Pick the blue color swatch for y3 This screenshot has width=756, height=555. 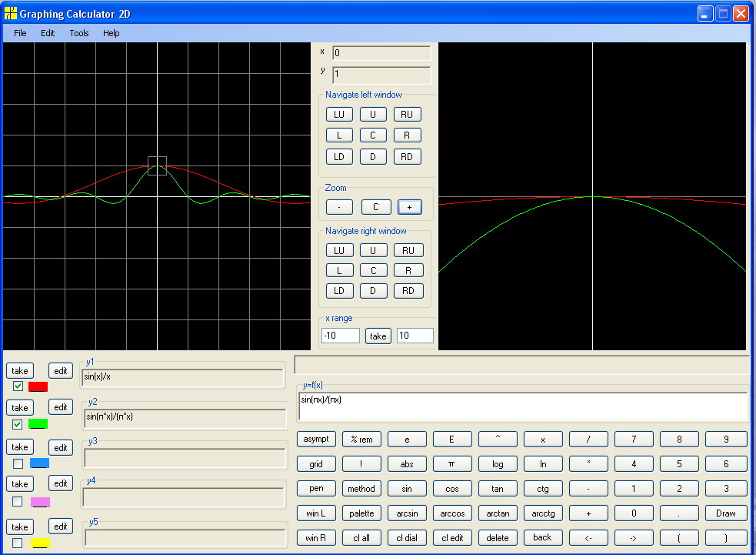click(39, 463)
